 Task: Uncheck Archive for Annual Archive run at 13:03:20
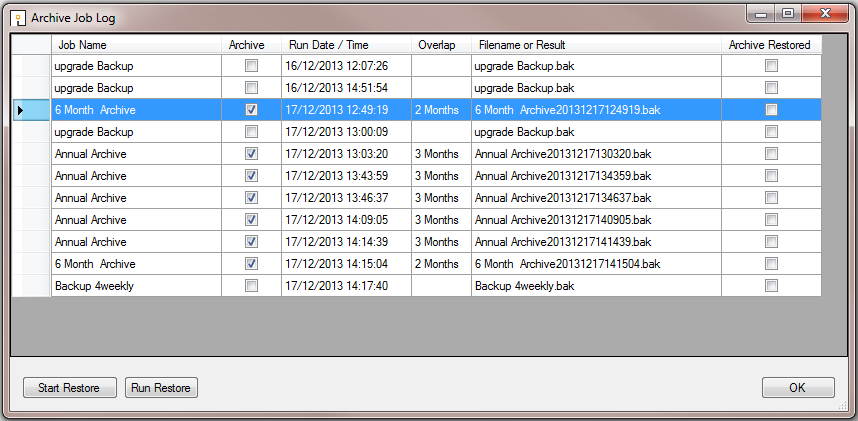point(251,154)
